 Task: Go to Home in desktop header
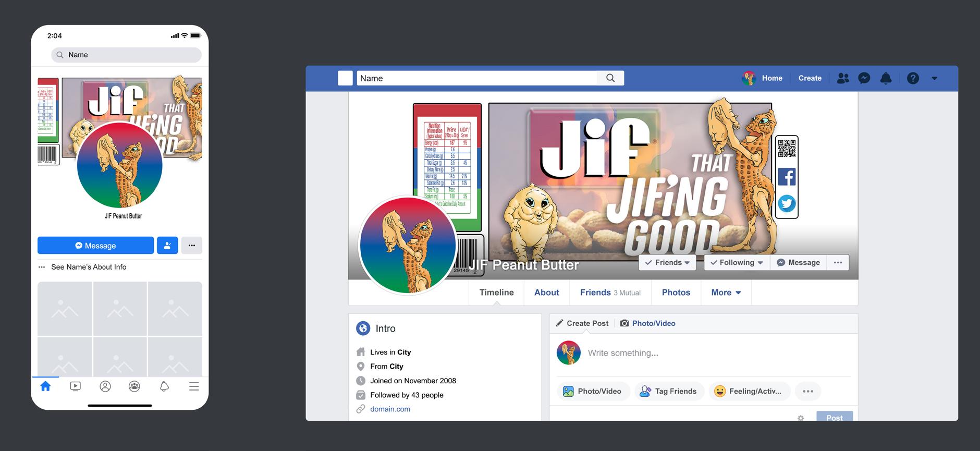click(772, 78)
